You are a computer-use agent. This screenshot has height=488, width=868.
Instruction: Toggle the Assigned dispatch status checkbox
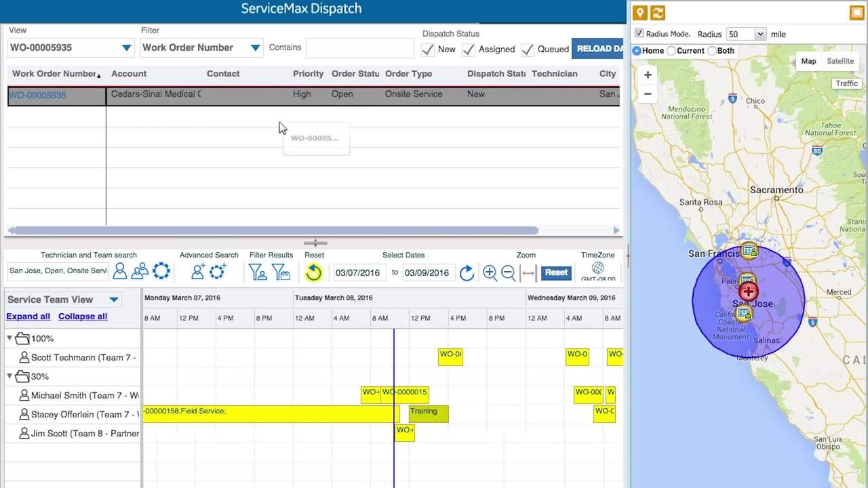tap(469, 49)
